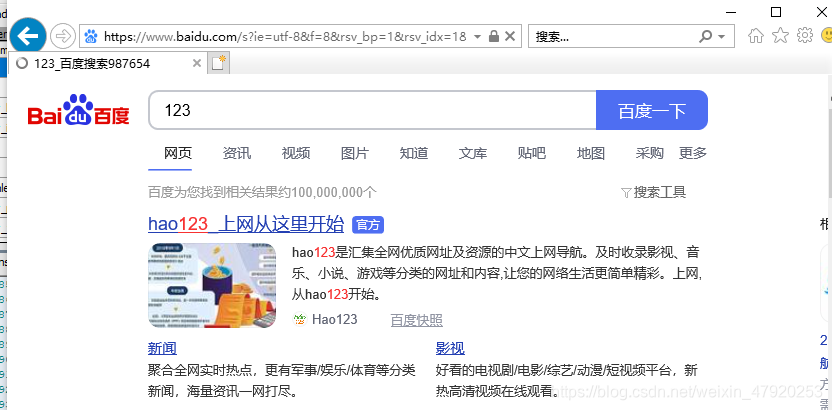This screenshot has width=832, height=410.
Task: Select the 网页 tab
Action: pyautogui.click(x=178, y=154)
